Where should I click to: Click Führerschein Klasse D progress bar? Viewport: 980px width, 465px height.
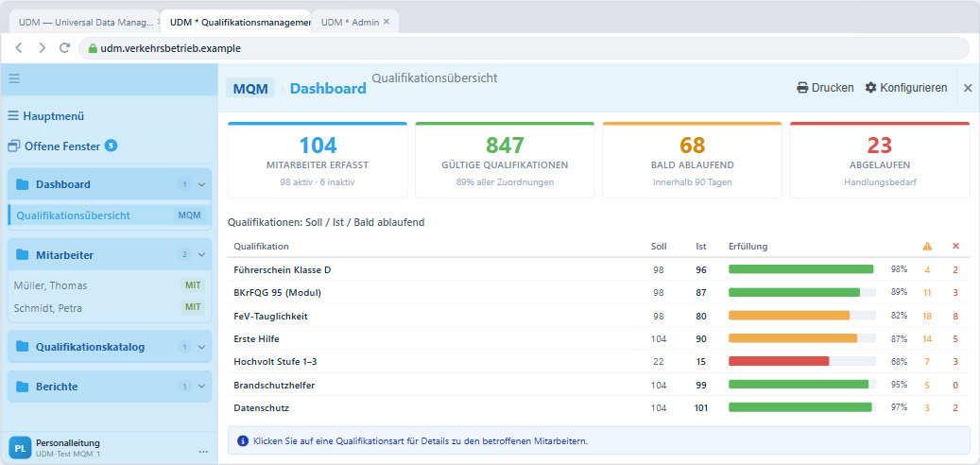(x=802, y=269)
